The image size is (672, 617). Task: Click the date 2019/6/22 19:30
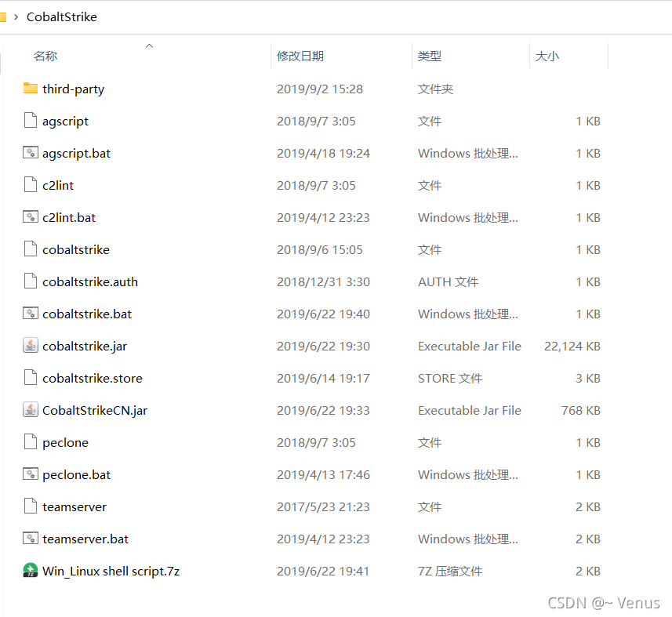(x=323, y=347)
